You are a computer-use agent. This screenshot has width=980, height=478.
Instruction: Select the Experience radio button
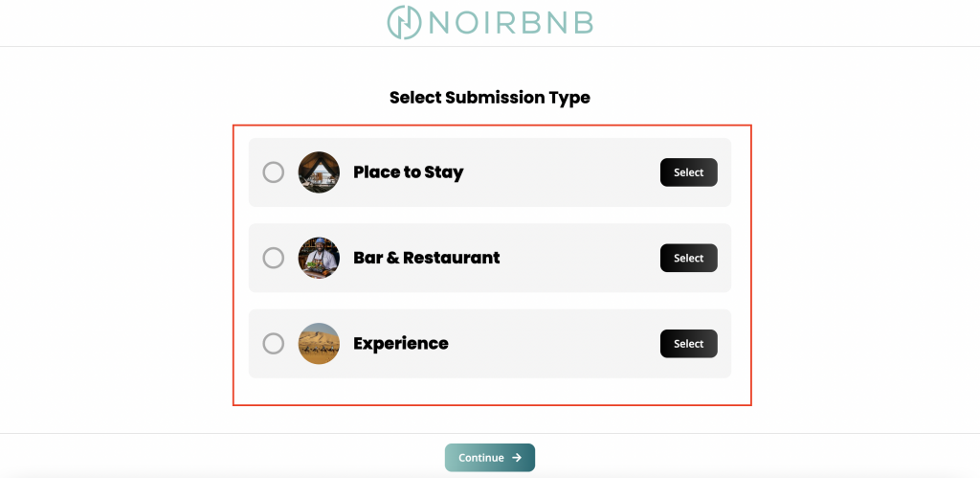point(273,344)
